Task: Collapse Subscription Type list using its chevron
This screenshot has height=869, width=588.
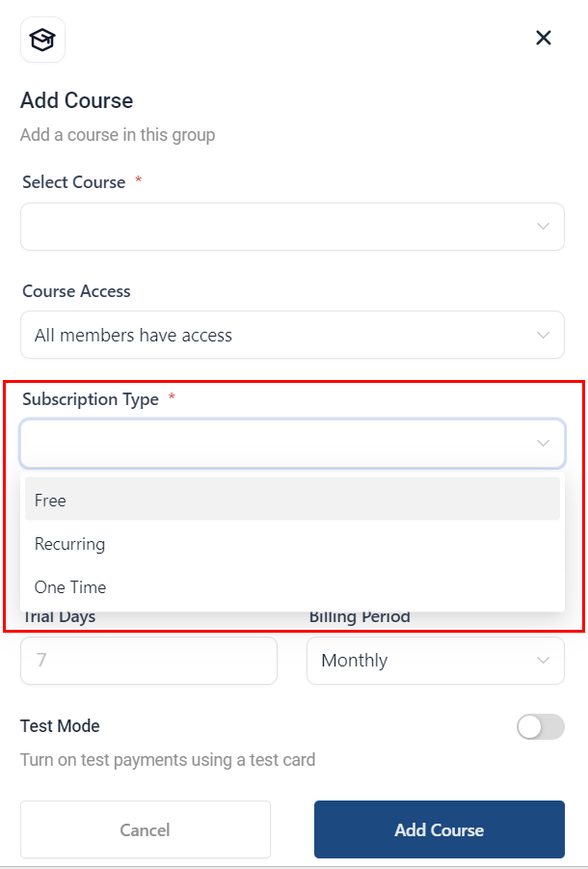Action: coord(544,444)
